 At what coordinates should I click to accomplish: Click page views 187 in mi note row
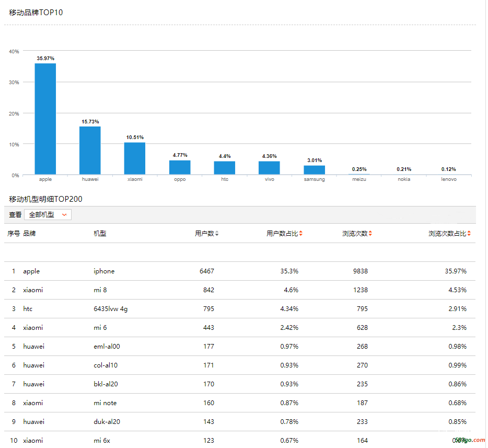click(x=362, y=403)
